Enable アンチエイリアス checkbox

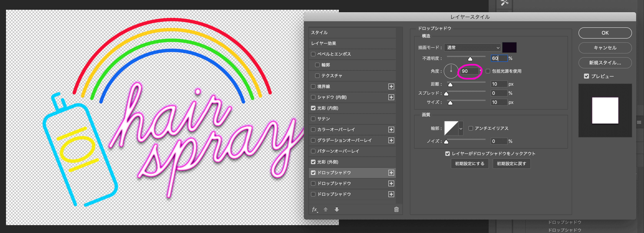click(471, 128)
